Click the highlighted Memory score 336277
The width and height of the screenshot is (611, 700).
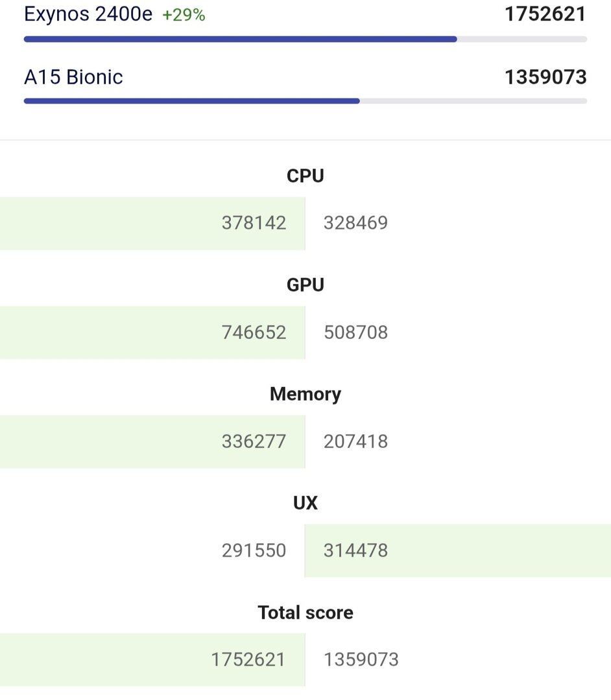tap(254, 441)
